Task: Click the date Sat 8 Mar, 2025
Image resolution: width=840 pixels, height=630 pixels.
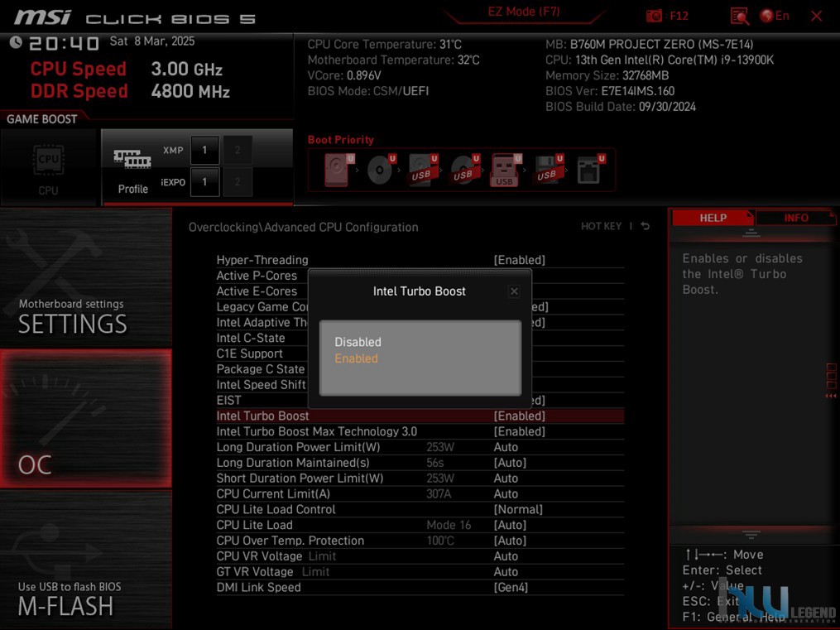Action: pyautogui.click(x=152, y=41)
